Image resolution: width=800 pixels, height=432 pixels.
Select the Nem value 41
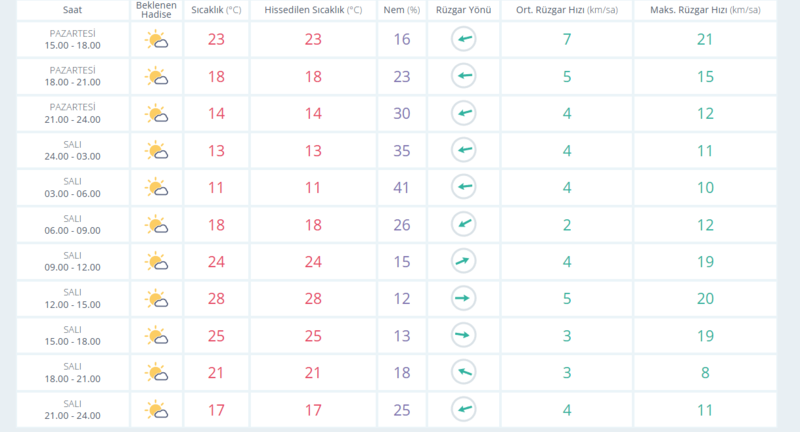click(401, 188)
